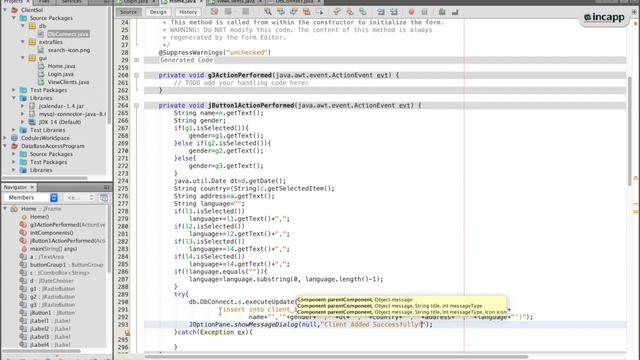640x360 pixels.
Task: Switch to the Design view
Action: tap(158, 12)
